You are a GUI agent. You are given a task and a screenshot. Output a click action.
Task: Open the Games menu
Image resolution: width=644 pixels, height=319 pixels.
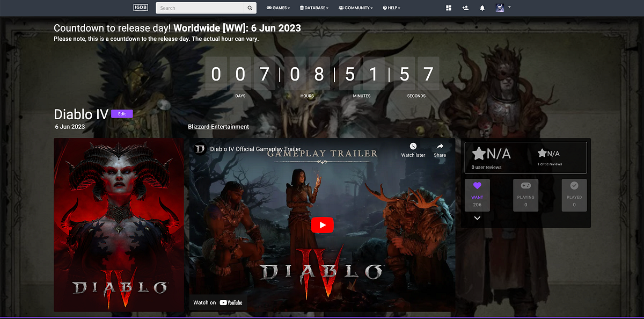click(277, 8)
